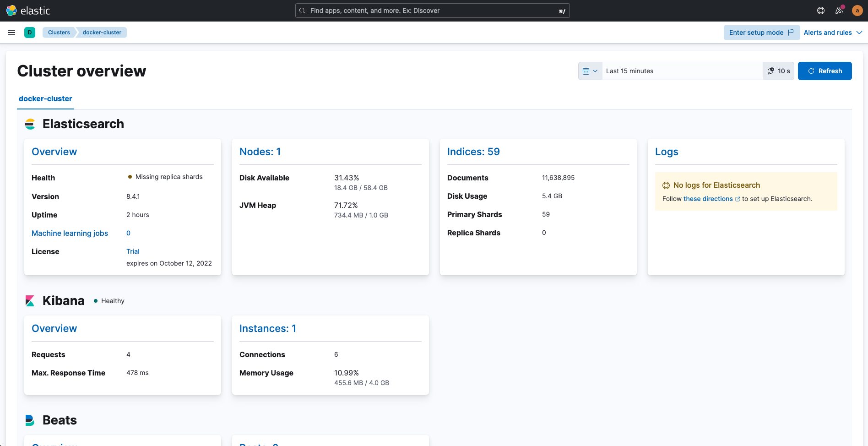Open the calendar quick date menu

(590, 71)
